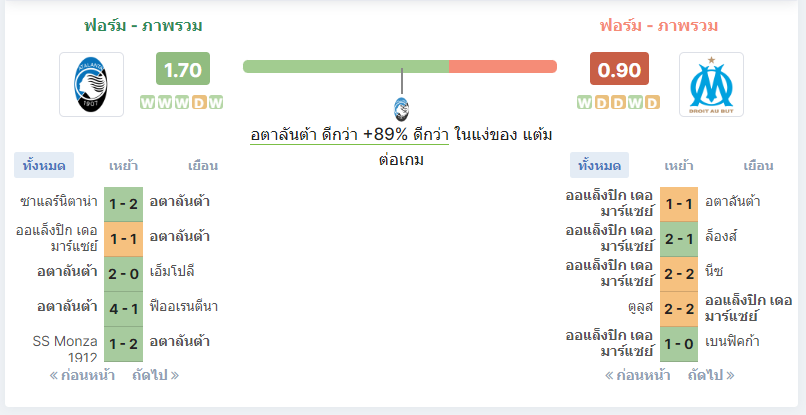The image size is (806, 415).
Task: Open Marseille 2 - 1 ล็องส์ match score
Action: [x=679, y=239]
